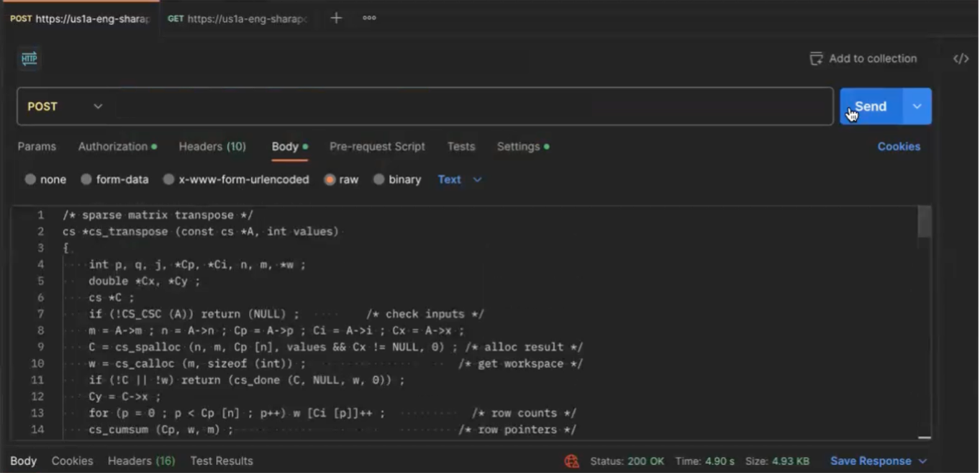Click the network status warning icon

(572, 461)
